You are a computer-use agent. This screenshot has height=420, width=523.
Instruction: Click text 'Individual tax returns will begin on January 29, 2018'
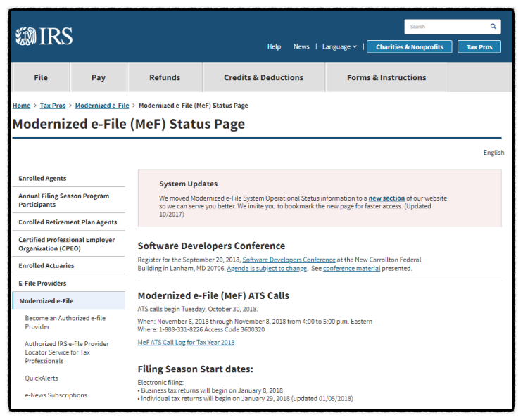click(x=215, y=399)
